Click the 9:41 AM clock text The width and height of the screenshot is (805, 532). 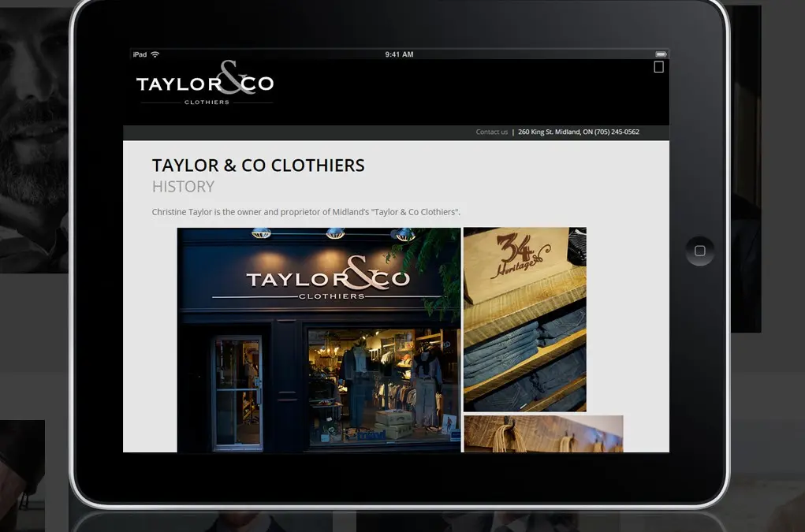[400, 54]
